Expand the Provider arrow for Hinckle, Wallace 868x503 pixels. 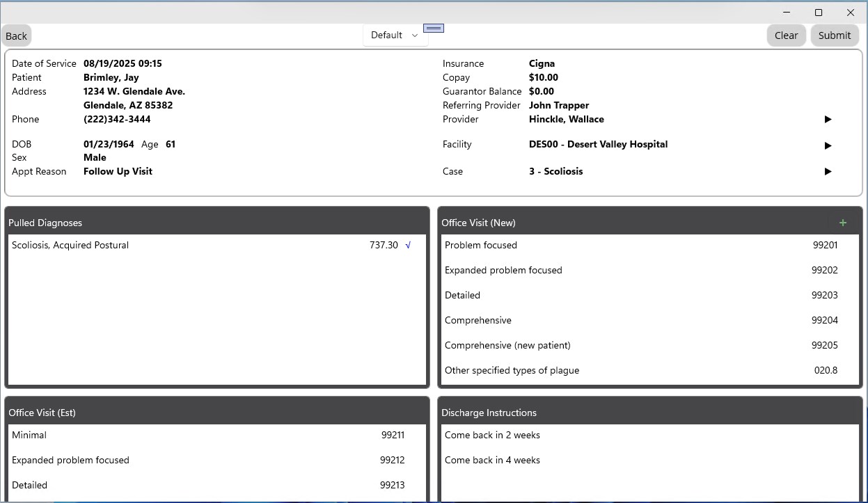pyautogui.click(x=828, y=120)
